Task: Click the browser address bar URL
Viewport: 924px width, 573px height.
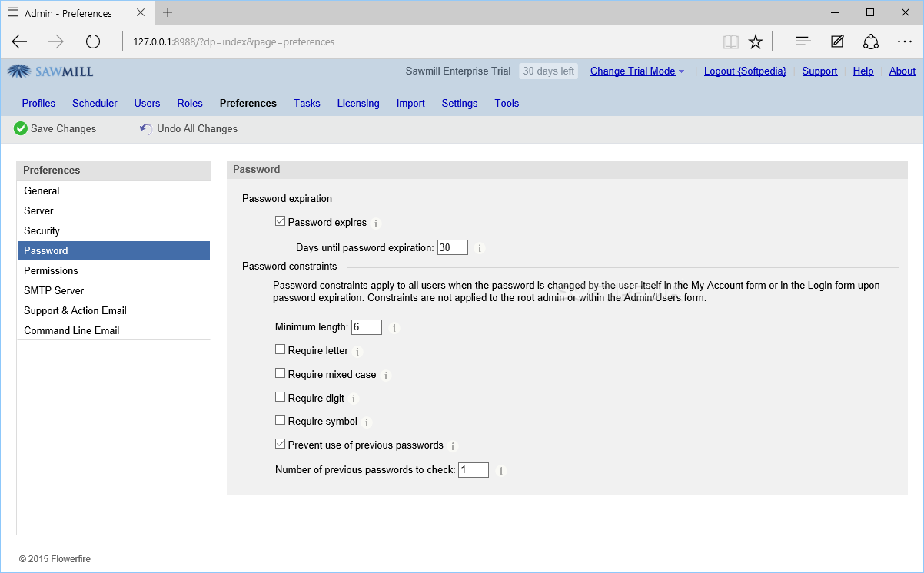Action: pos(234,41)
